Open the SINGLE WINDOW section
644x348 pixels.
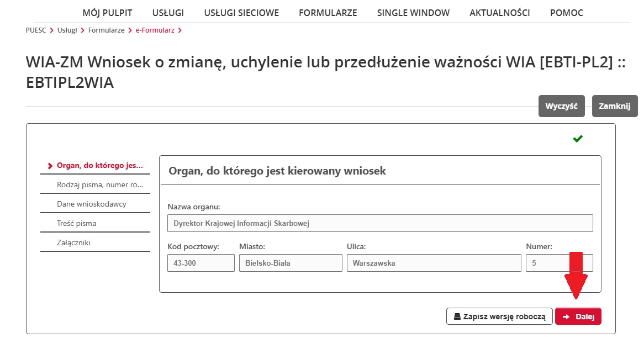point(413,12)
